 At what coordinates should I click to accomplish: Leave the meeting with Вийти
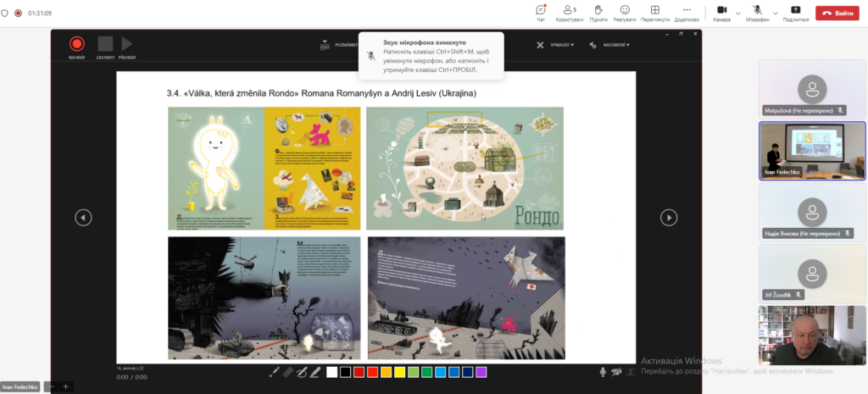pyautogui.click(x=837, y=13)
